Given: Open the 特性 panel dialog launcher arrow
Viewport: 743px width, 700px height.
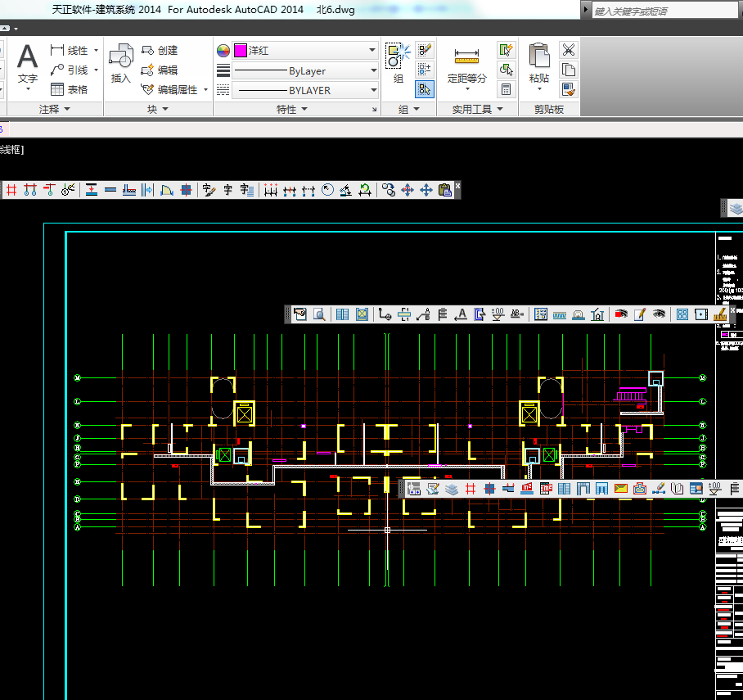Looking at the screenshot, I should pos(374,110).
